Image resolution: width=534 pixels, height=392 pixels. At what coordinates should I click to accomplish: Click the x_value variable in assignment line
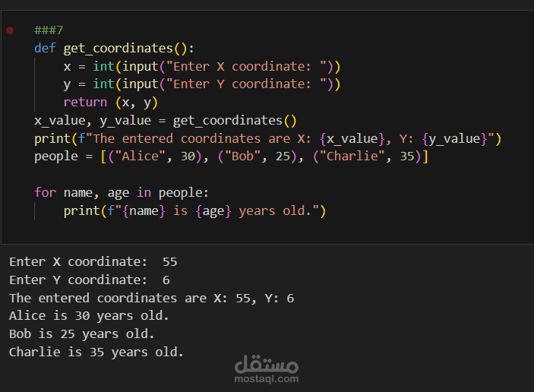coord(59,121)
